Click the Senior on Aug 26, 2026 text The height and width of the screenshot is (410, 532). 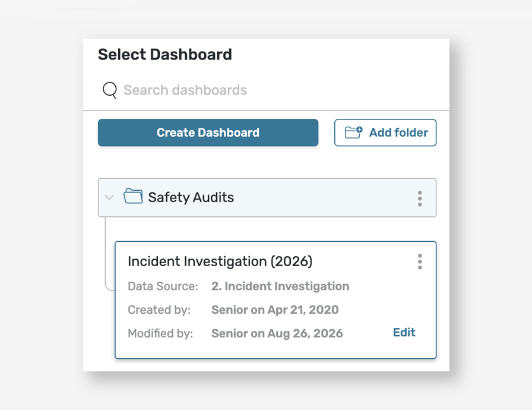[277, 333]
